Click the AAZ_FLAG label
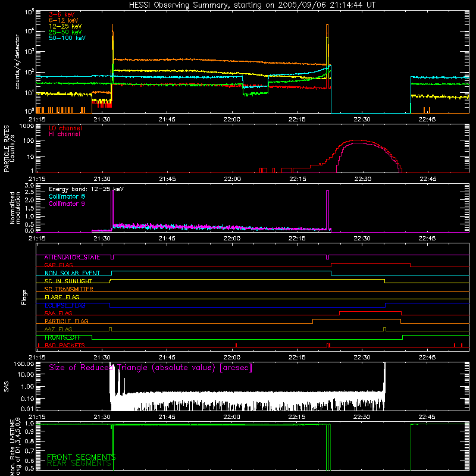 click(x=58, y=329)
